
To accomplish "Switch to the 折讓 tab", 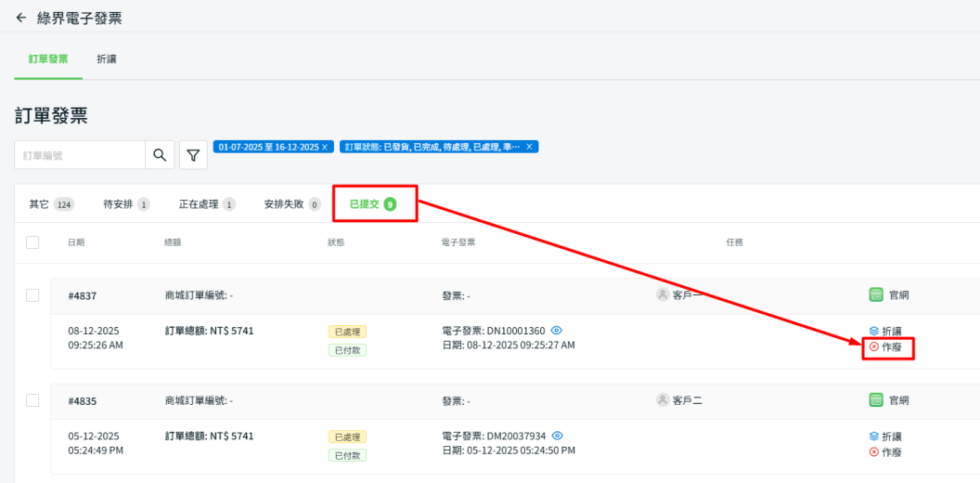I will (x=107, y=59).
